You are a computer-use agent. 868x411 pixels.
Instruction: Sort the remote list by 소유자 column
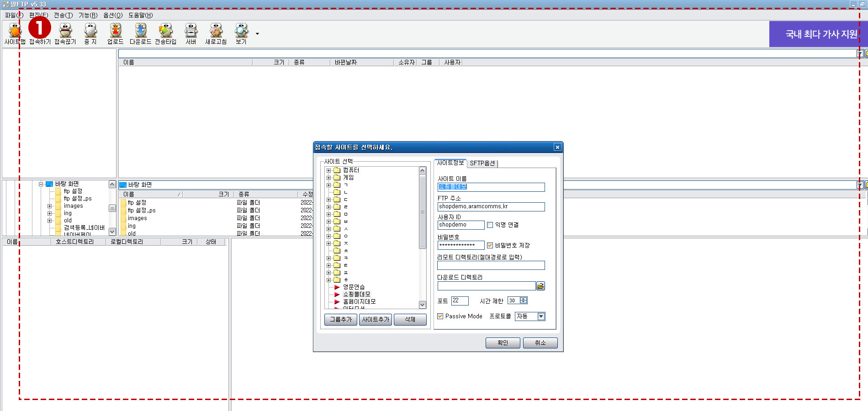click(406, 63)
